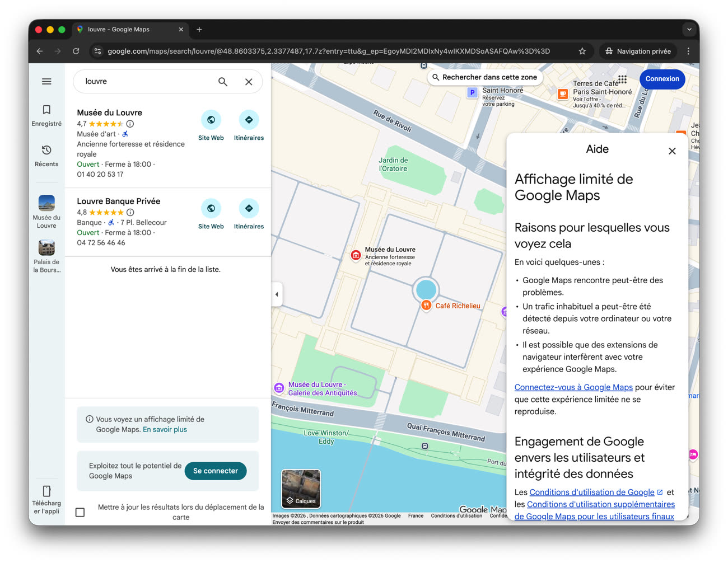
Task: Open the hamburger main menu
Action: pos(46,82)
